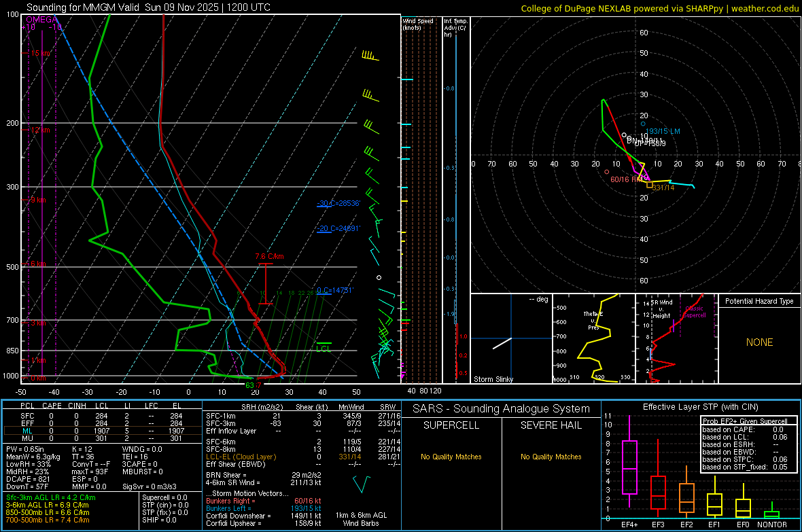Click the Corfidi Downshear = row

(264, 516)
